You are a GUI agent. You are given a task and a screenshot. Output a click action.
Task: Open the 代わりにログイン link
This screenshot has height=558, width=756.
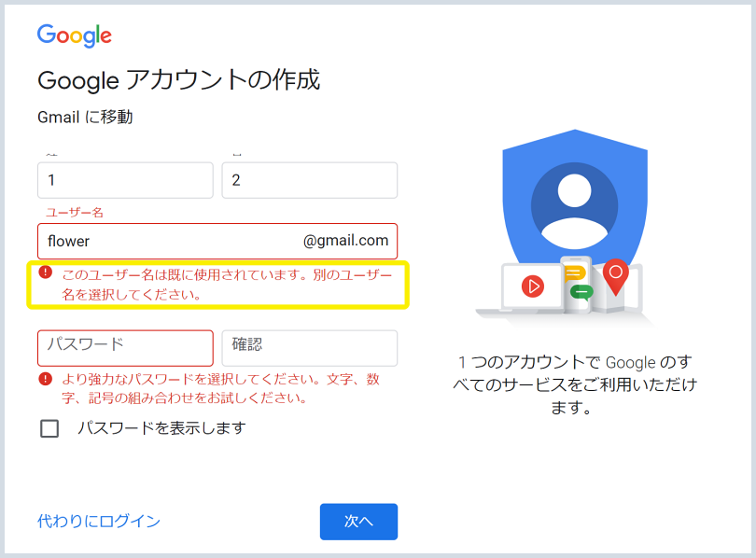click(x=99, y=521)
